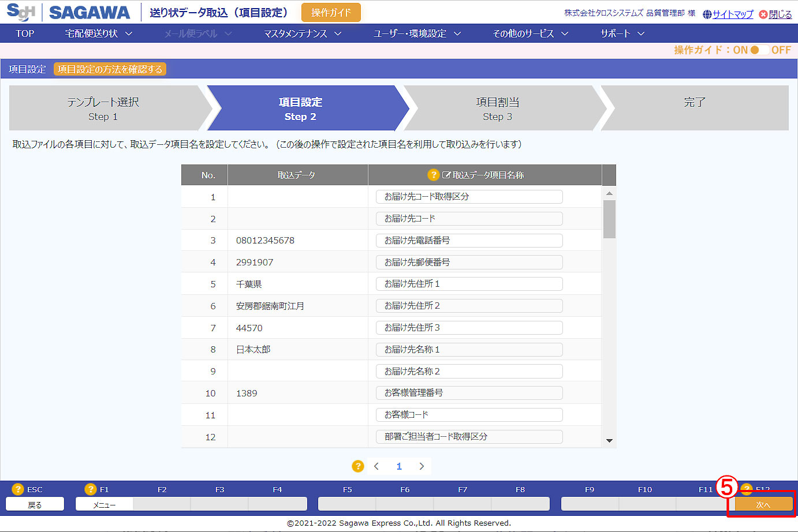
Task: Click the red close icon at top right
Action: coord(763,14)
